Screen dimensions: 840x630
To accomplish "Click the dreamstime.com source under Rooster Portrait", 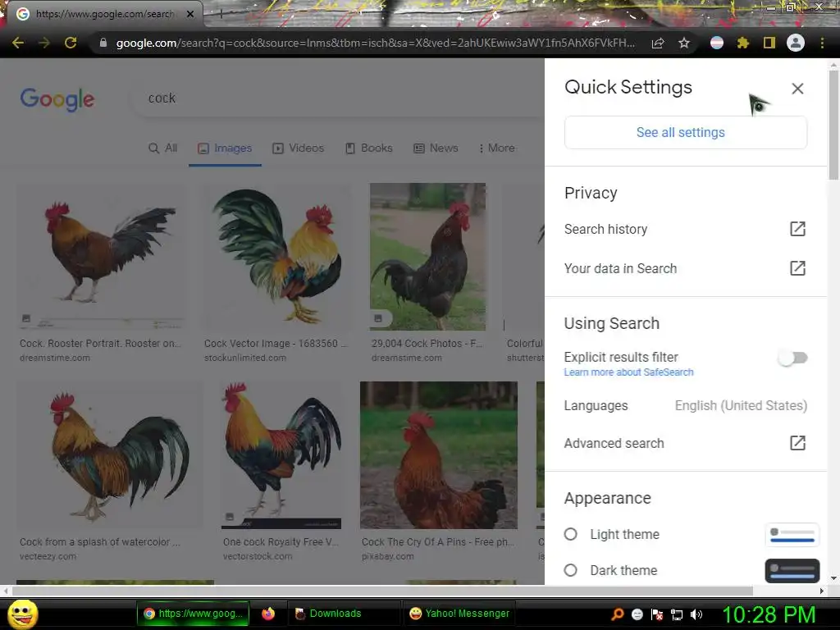I will click(x=55, y=358).
